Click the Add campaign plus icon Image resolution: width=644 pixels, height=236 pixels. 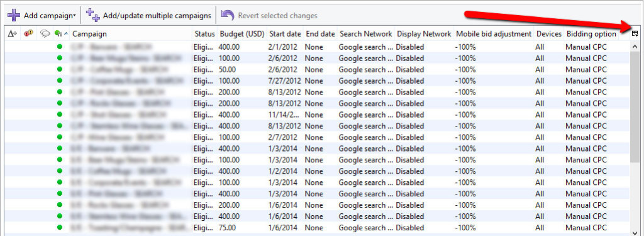tap(14, 16)
